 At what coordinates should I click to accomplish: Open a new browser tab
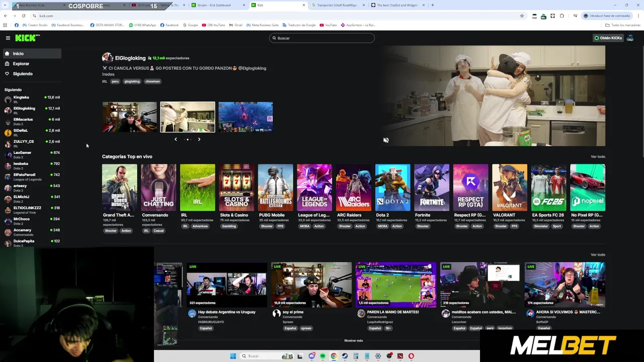pos(433,5)
